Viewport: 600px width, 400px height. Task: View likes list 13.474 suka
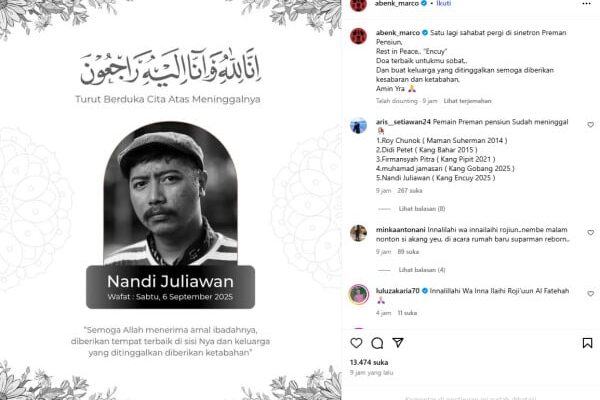pyautogui.click(x=369, y=362)
